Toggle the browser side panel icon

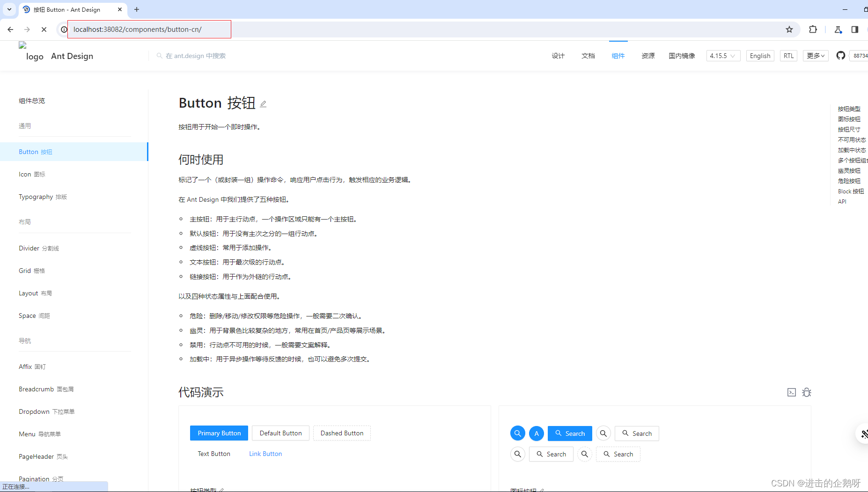[x=855, y=29]
